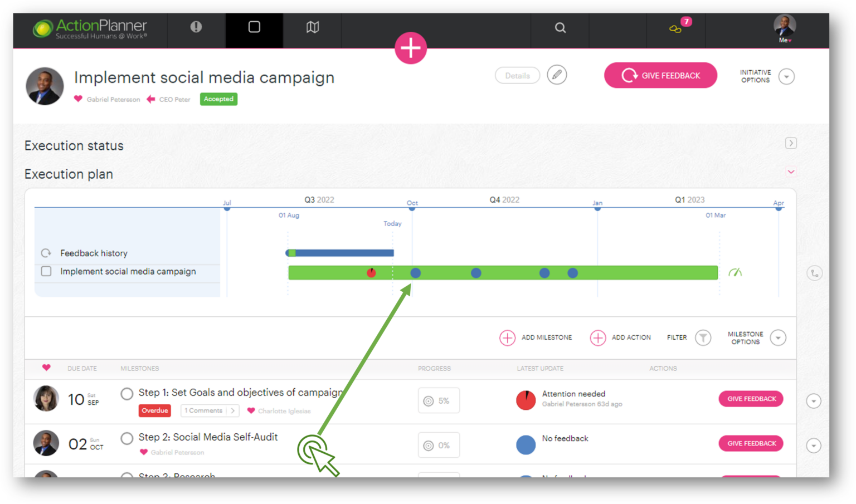Toggle Step 2 Social Media Self-Audit circle
The image size is (856, 504).
pyautogui.click(x=127, y=438)
